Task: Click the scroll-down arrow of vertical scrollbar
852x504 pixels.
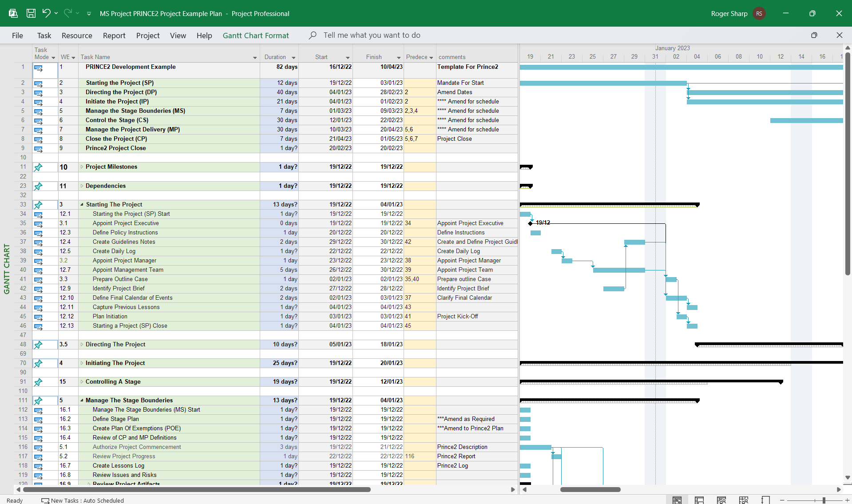Action: 848,478
